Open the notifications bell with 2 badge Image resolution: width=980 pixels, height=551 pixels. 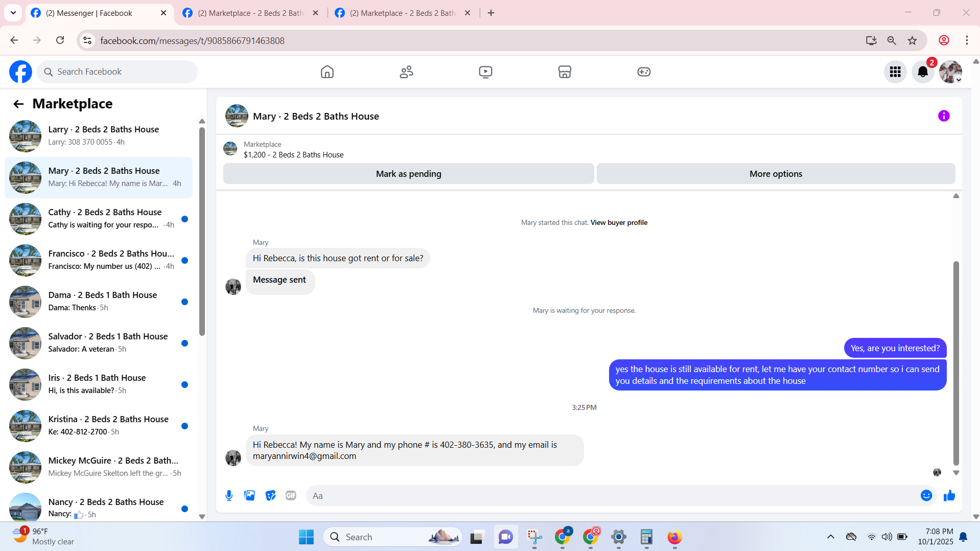point(923,72)
